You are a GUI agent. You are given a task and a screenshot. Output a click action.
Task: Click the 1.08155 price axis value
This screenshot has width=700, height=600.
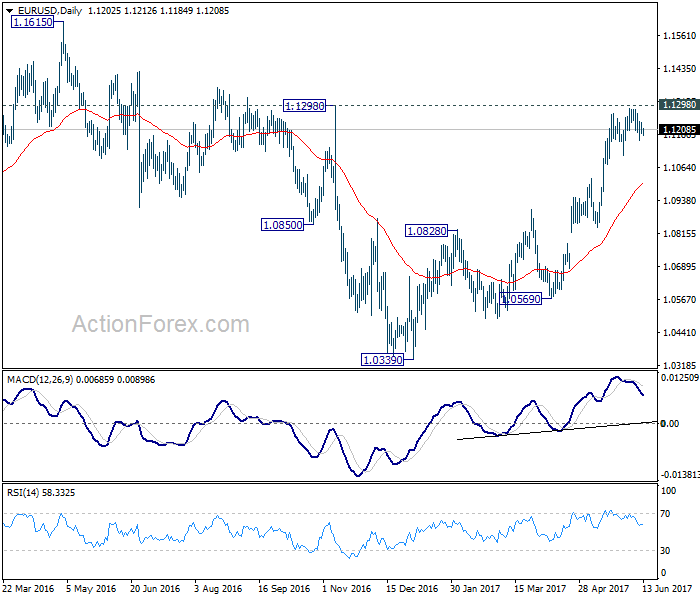click(679, 233)
